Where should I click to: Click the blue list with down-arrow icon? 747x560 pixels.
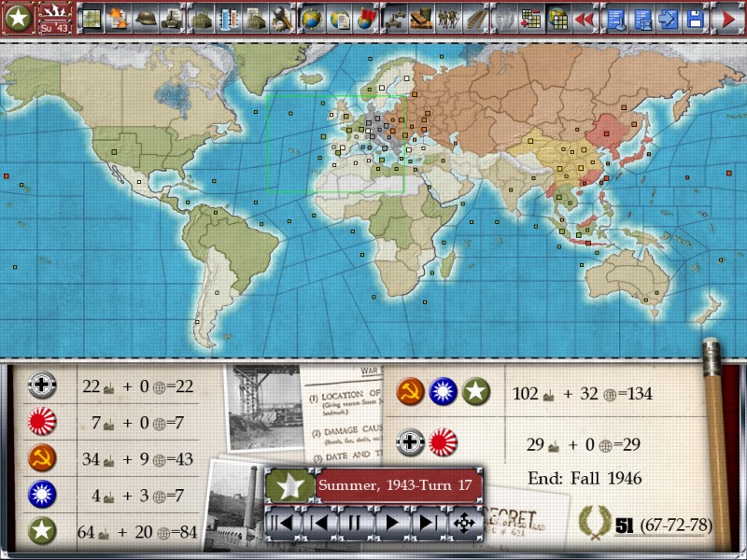point(616,19)
